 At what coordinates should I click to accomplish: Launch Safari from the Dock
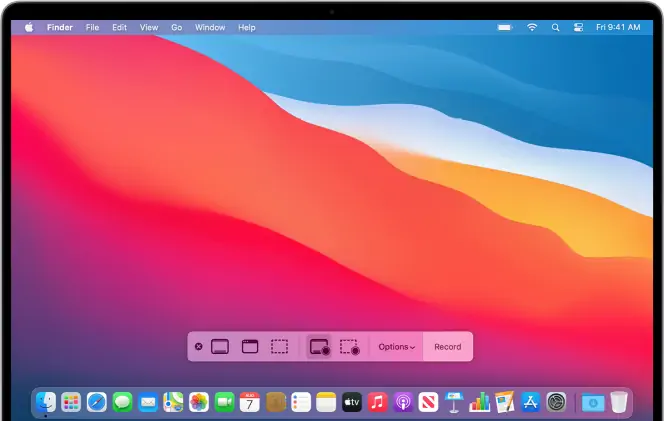(97, 402)
